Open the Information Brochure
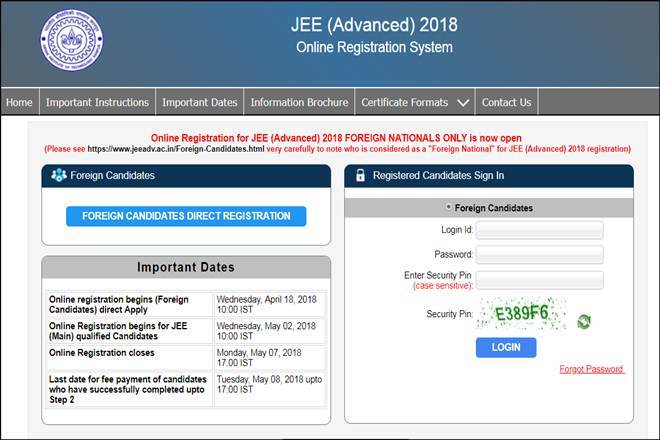 299,102
